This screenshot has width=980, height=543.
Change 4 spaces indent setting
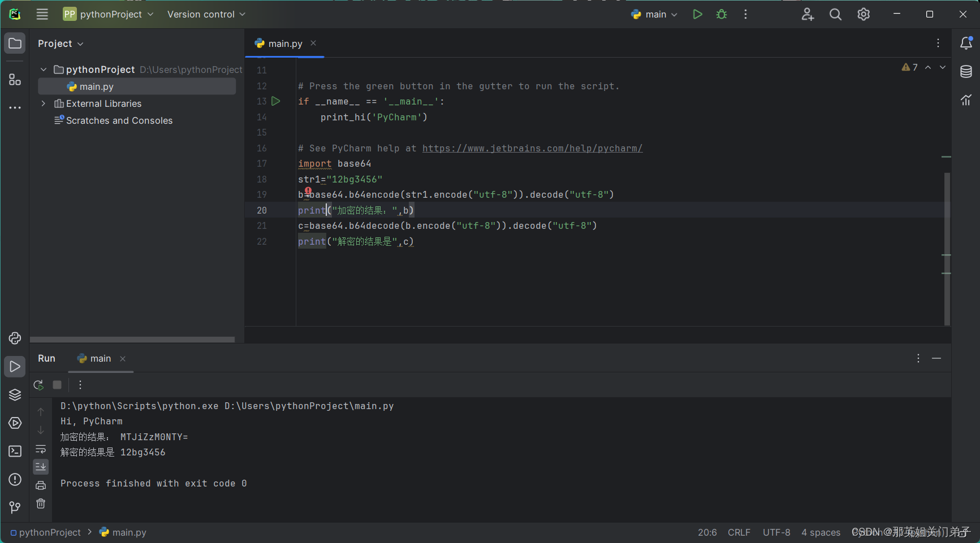[821, 532]
